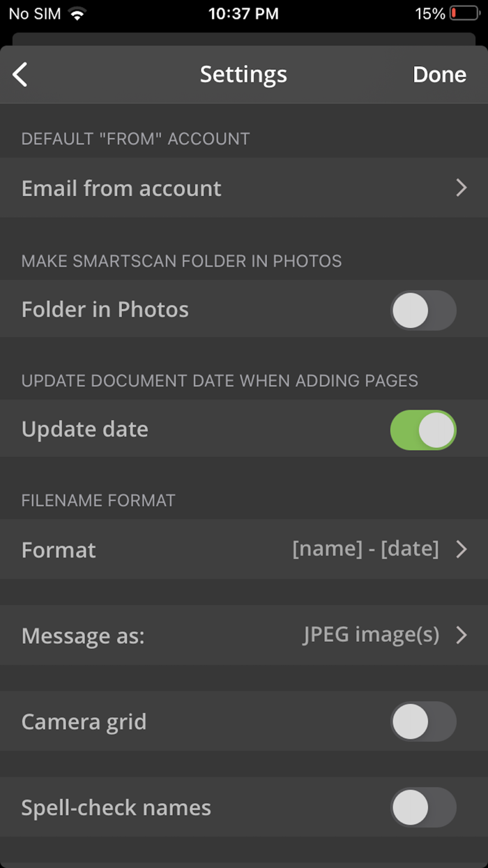The width and height of the screenshot is (488, 868).
Task: Tap the back arrow icon
Action: click(20, 74)
